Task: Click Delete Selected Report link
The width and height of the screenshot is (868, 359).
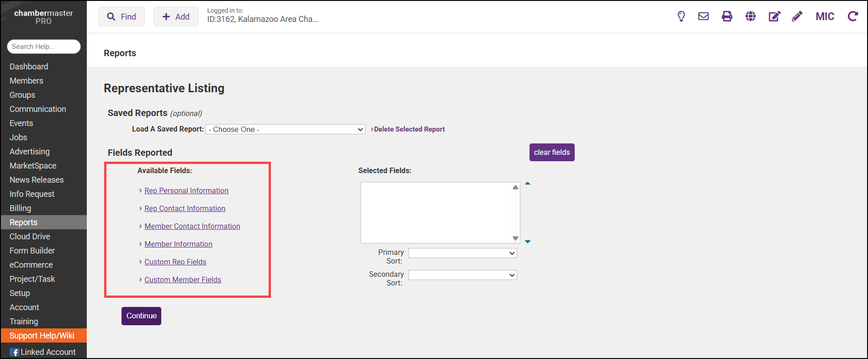Action: click(x=409, y=129)
